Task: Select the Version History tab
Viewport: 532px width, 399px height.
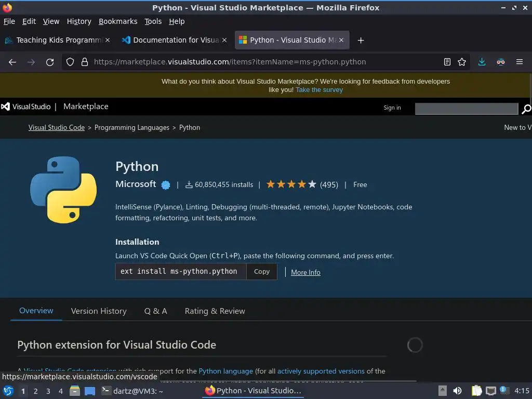Action: (99, 311)
